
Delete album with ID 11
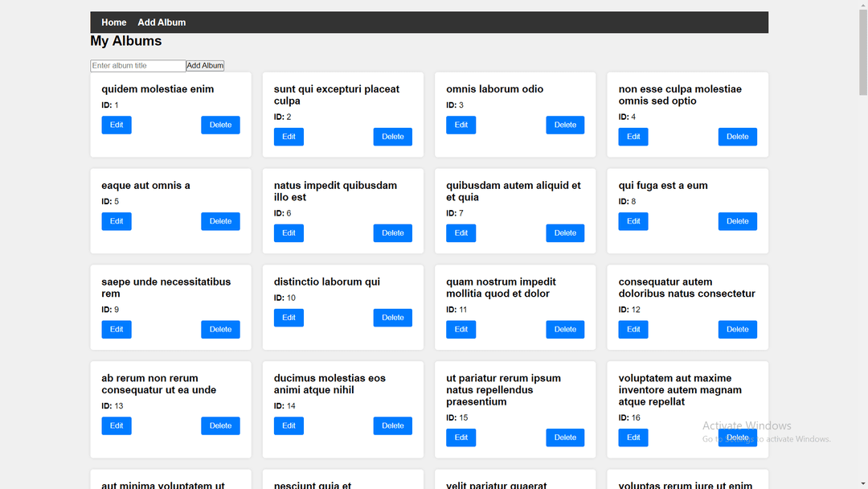coord(565,330)
